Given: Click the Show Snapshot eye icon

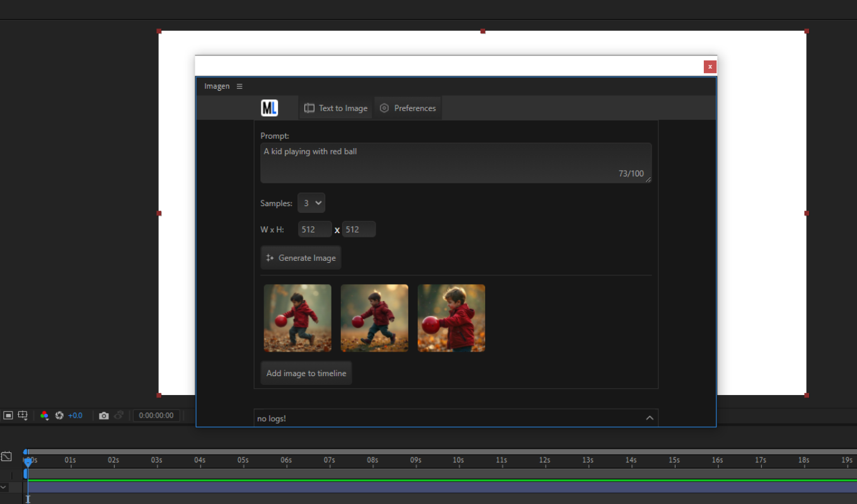Looking at the screenshot, I should [119, 416].
